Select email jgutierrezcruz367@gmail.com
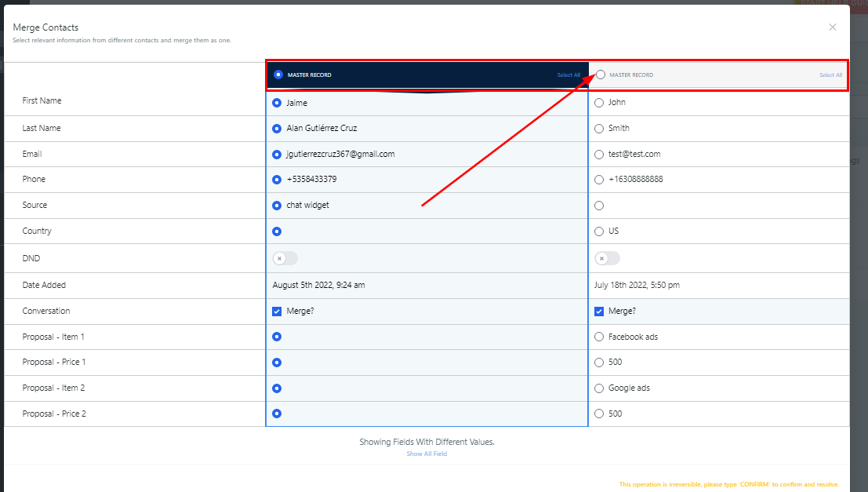This screenshot has height=492, width=868. coord(277,155)
